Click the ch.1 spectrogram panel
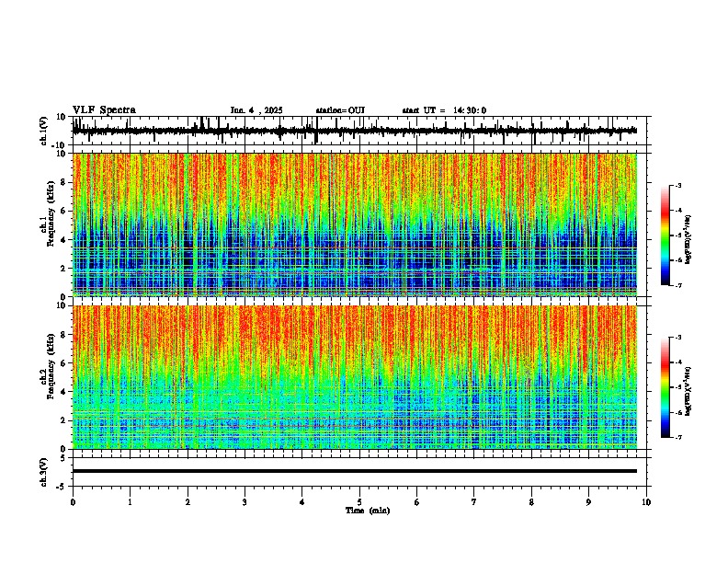The width and height of the screenshot is (728, 563). tap(355, 224)
